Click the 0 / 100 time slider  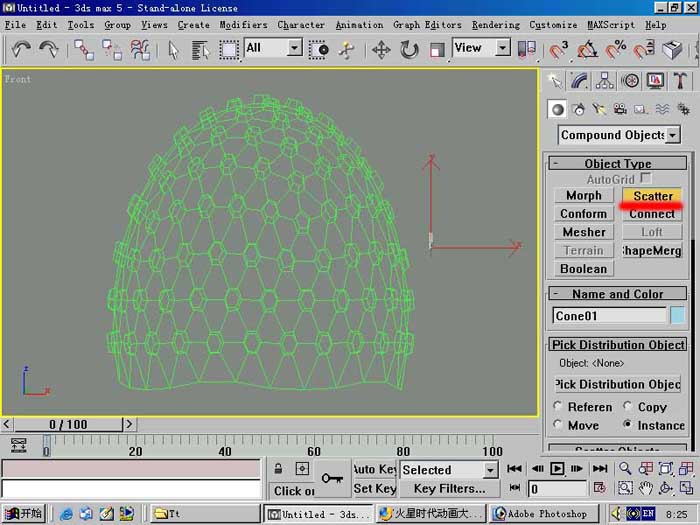(68, 424)
